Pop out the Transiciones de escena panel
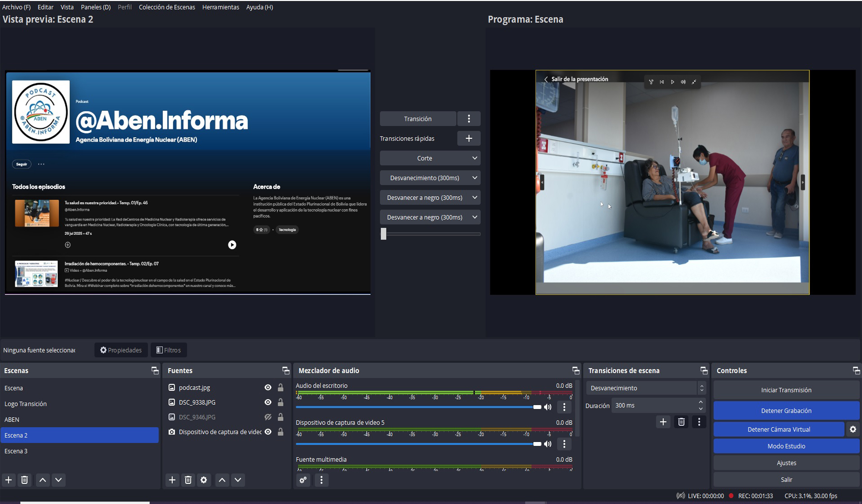This screenshot has width=862, height=504. click(x=704, y=371)
